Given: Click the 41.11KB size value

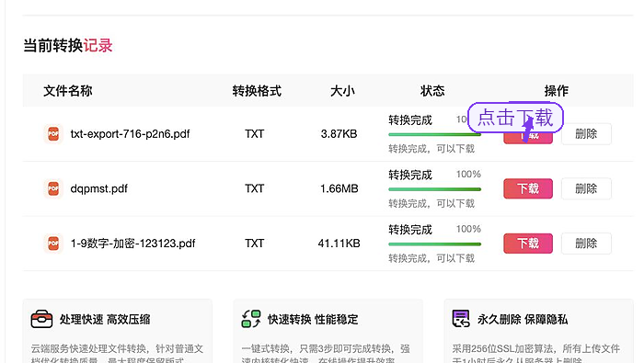Looking at the screenshot, I should [x=339, y=244].
